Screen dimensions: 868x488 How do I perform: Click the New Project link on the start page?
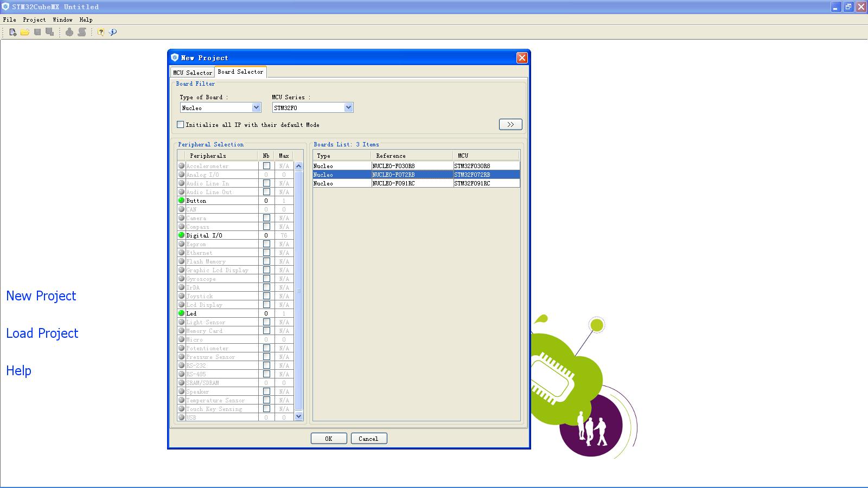tap(41, 296)
